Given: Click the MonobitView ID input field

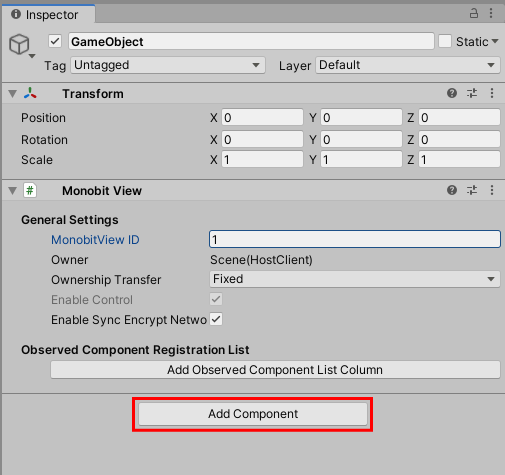Looking at the screenshot, I should coord(355,239).
